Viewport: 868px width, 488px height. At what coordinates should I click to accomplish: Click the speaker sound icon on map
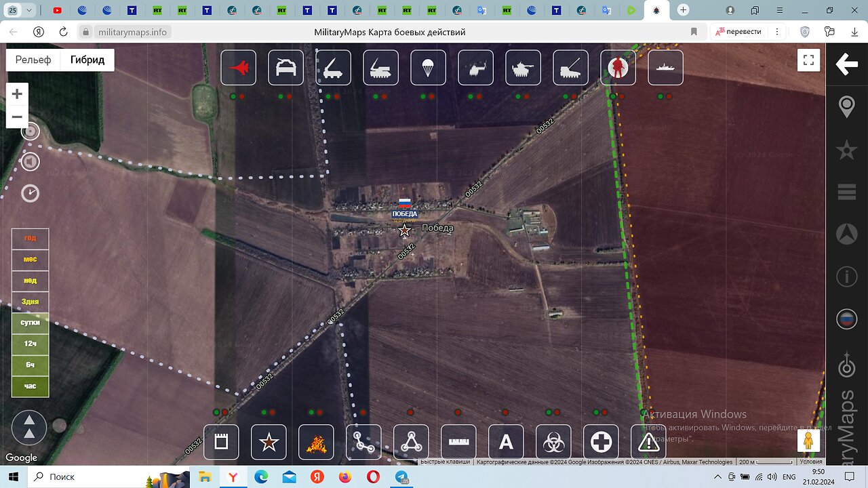coord(31,162)
